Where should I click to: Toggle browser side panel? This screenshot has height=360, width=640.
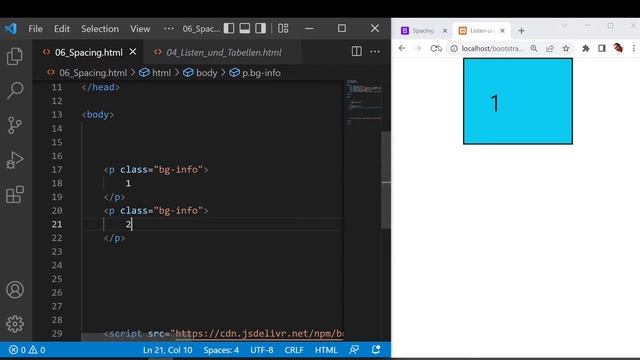tap(602, 48)
